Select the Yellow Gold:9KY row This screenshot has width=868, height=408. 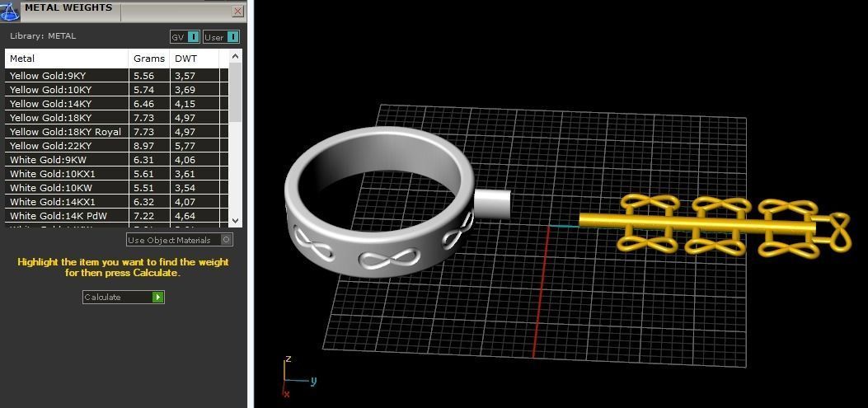(x=117, y=76)
